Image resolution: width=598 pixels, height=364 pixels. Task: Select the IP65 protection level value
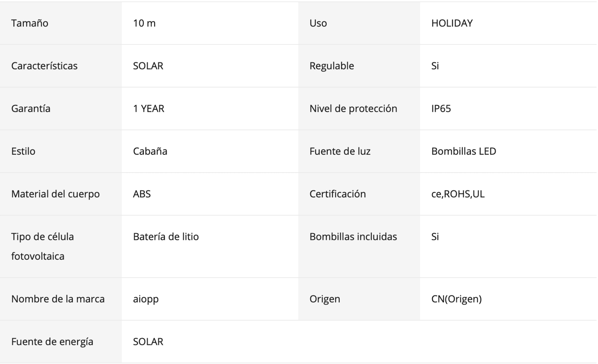(441, 108)
